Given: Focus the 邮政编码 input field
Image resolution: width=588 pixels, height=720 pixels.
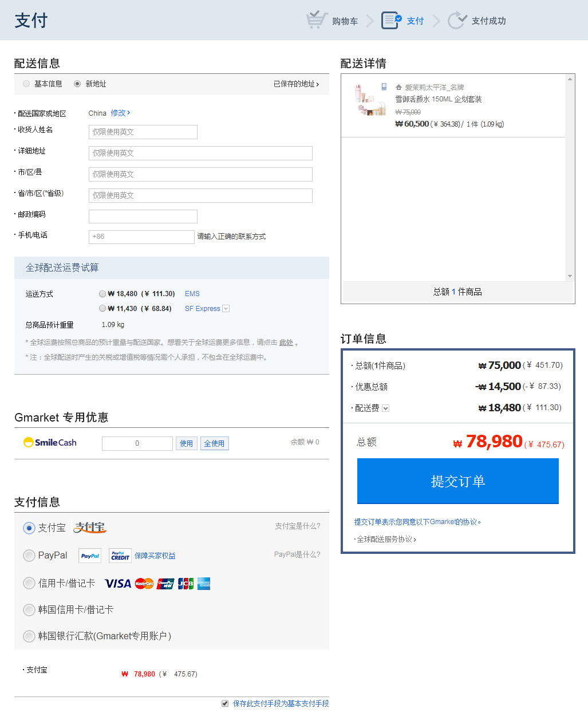Looking at the screenshot, I should (143, 217).
